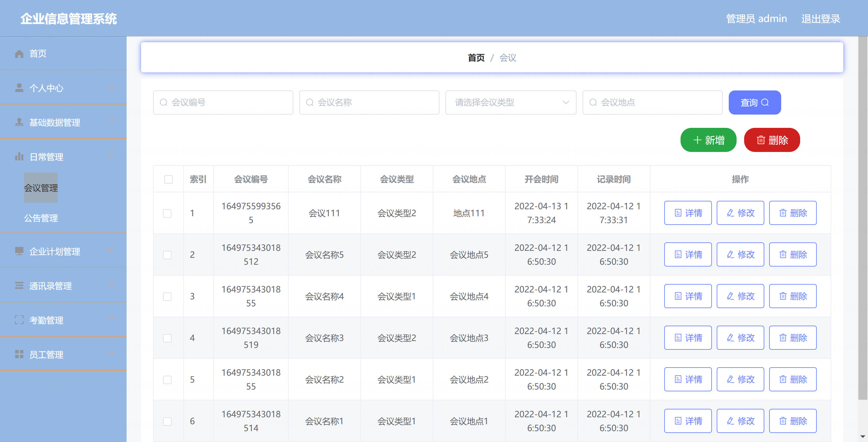Open the 员工管理 menu
Screen dimensions: 868x442
(63, 354)
